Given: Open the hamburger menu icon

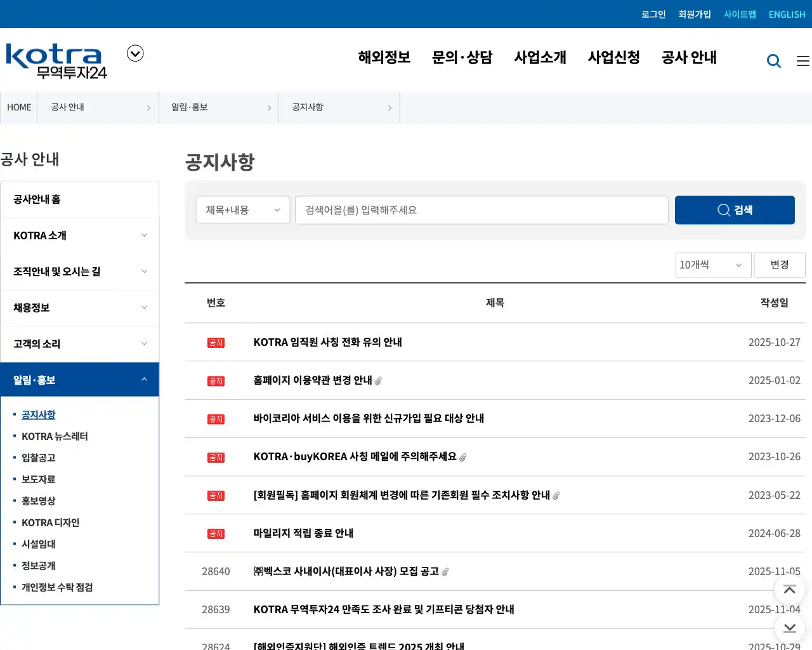Looking at the screenshot, I should (x=802, y=60).
